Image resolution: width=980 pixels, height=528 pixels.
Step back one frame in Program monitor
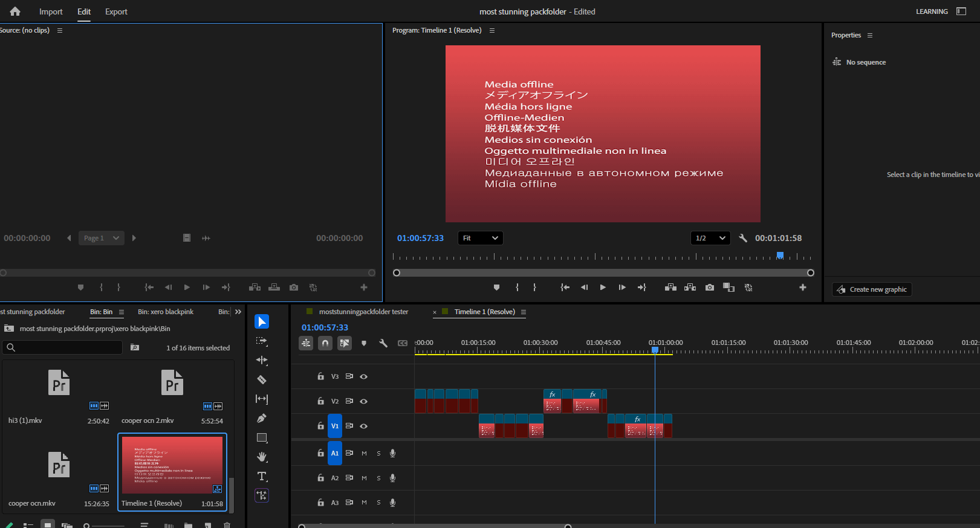(584, 288)
